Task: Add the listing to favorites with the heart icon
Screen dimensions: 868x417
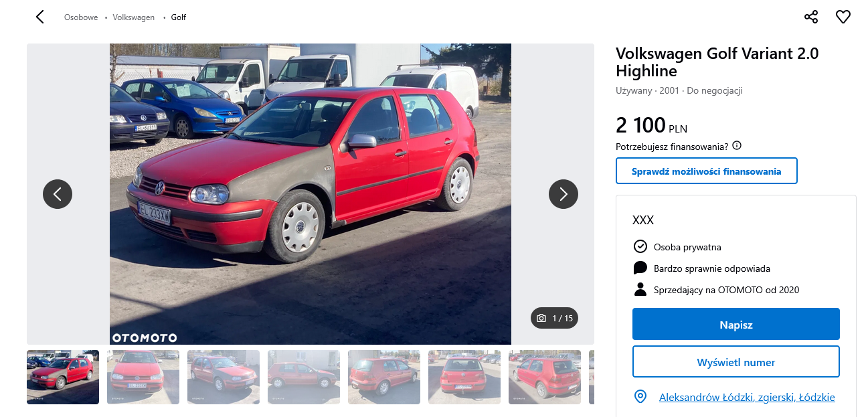Action: 843,17
